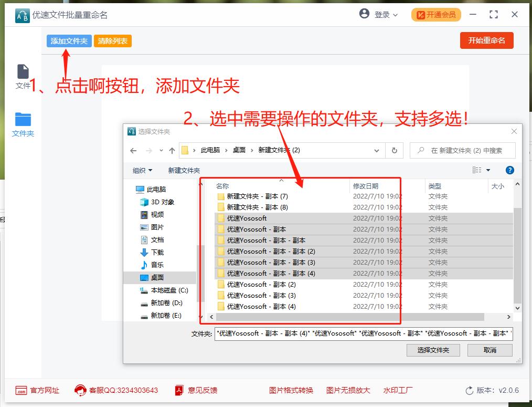Select folder 优速Yososoft - 副本 (2)
This screenshot has width=532, height=407.
click(364, 284)
